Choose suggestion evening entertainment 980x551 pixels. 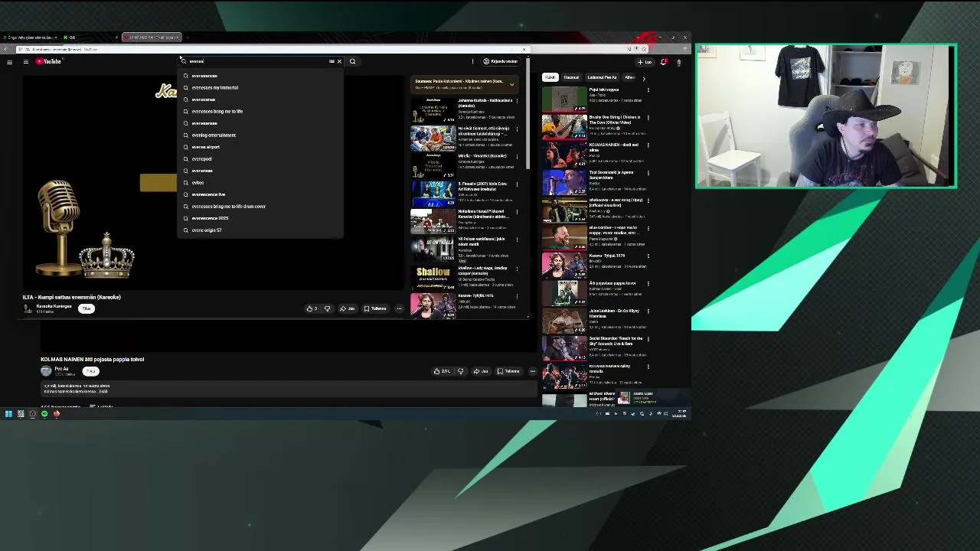point(261,135)
